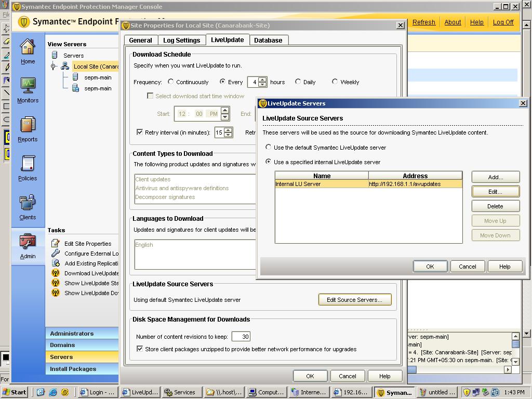Image resolution: width=532 pixels, height=399 pixels.
Task: Switch to the Log Settings tab
Action: [181, 41]
